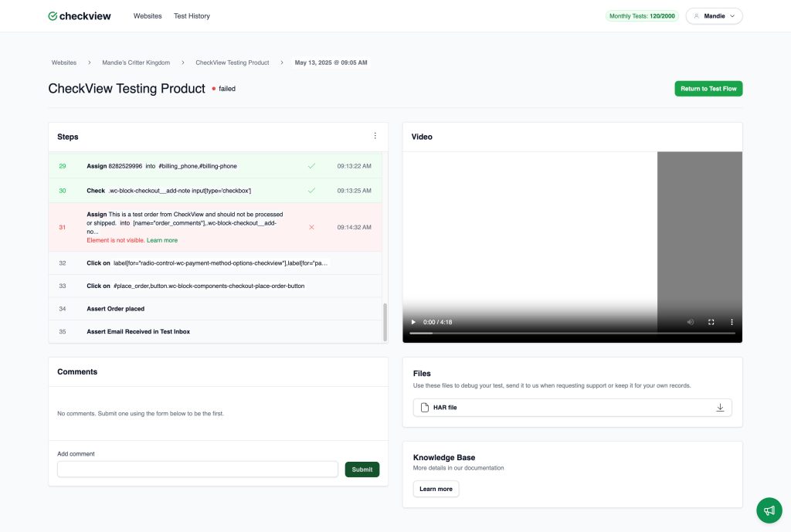Click the video progress bar
791x532 pixels.
coord(572,334)
